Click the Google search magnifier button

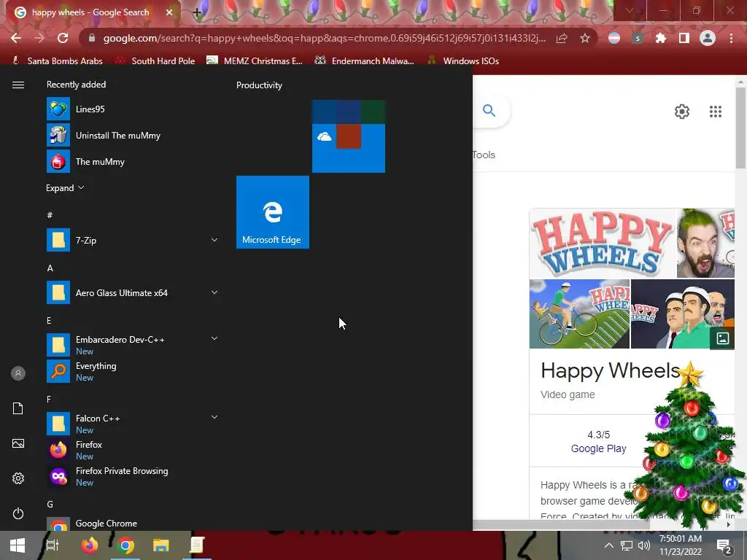(x=489, y=111)
